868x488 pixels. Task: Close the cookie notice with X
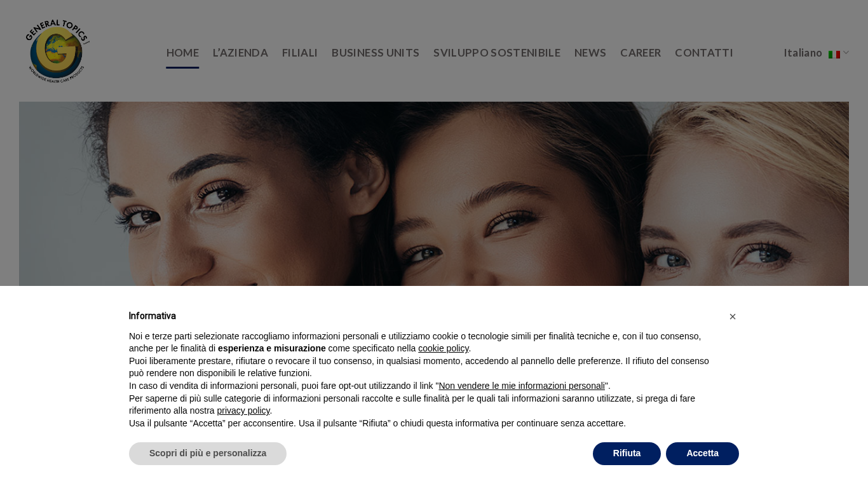point(733,316)
